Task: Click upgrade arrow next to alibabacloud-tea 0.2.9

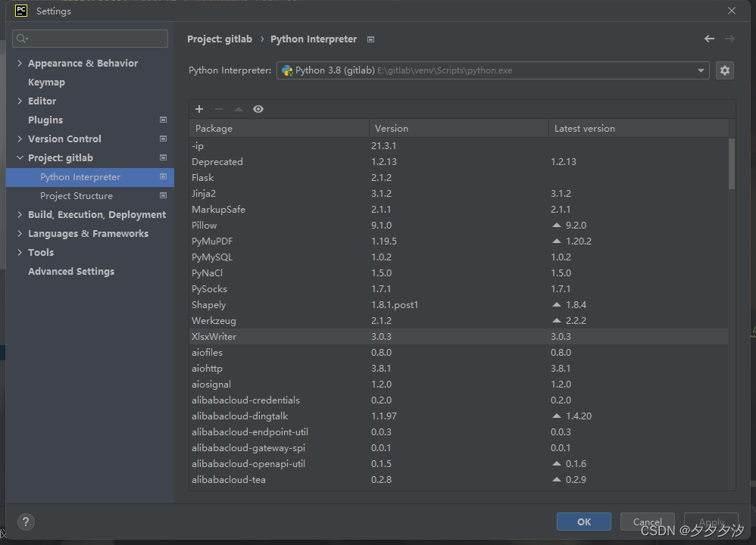Action: pos(556,479)
